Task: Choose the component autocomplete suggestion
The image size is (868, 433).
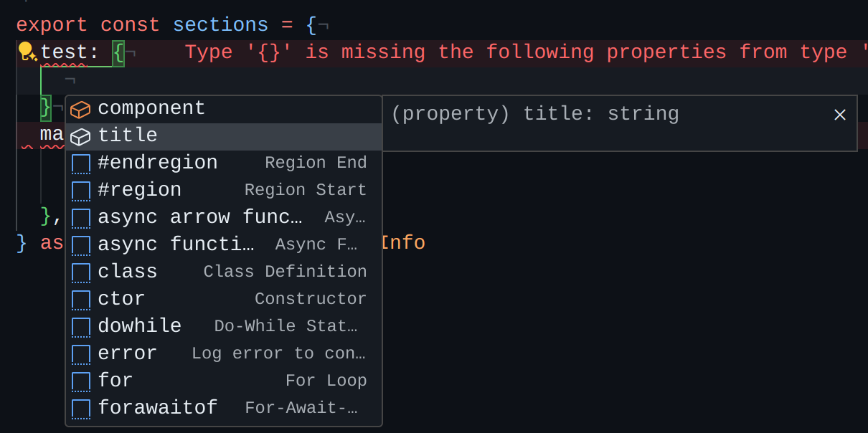Action: [224, 109]
